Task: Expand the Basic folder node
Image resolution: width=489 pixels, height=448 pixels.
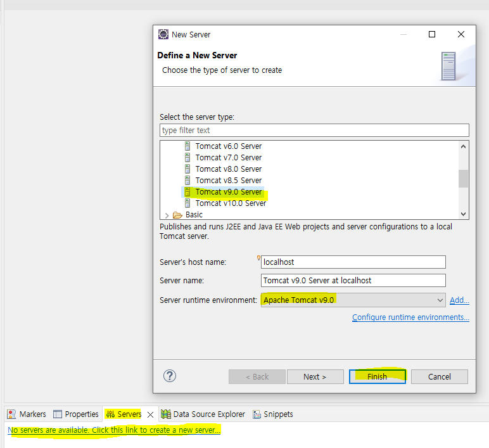Action: pos(167,215)
